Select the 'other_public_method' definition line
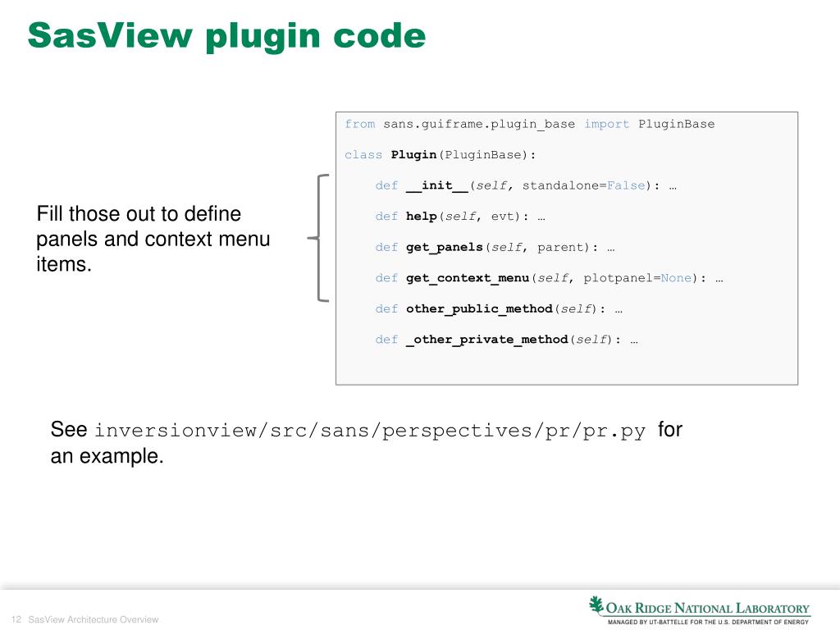The image size is (840, 630). (498, 309)
